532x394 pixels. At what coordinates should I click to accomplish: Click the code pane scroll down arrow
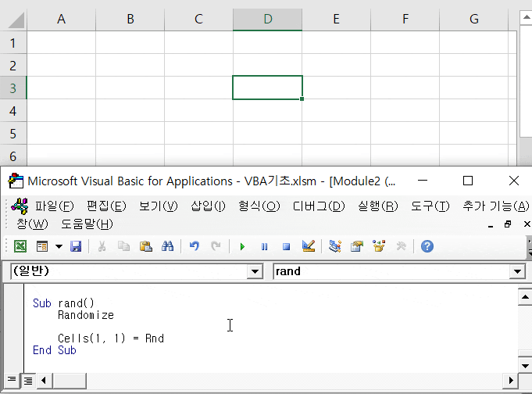525,366
